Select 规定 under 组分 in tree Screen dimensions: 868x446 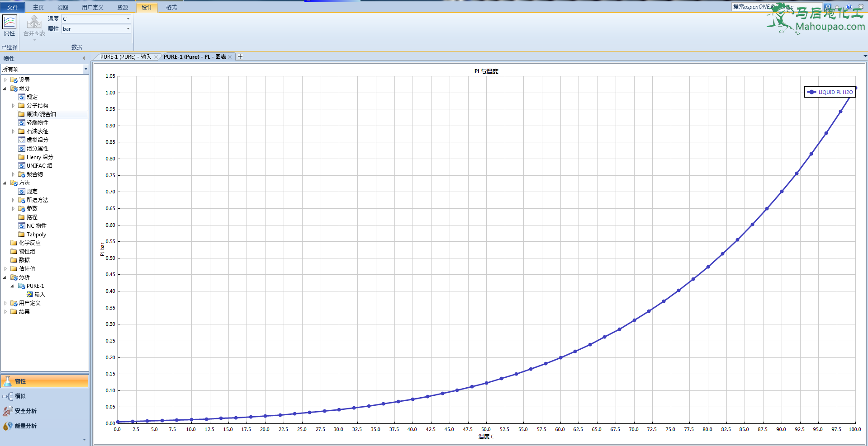point(32,97)
